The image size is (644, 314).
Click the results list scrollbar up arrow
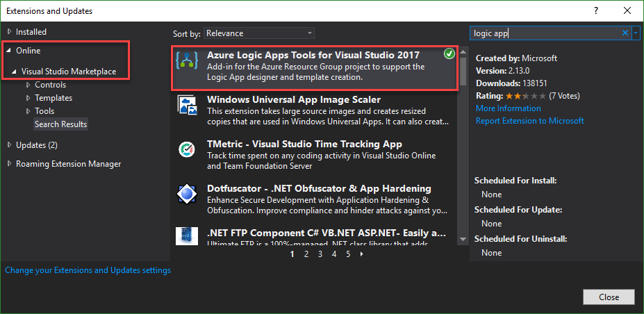click(463, 52)
